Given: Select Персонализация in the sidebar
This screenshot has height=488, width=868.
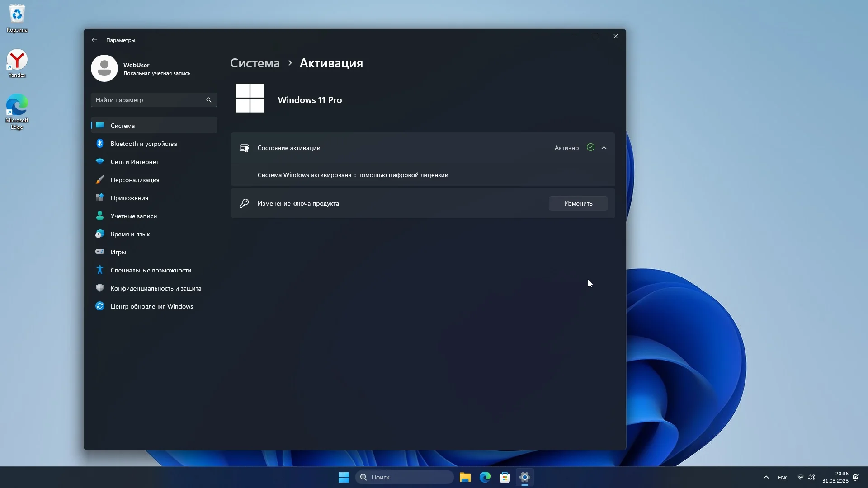Looking at the screenshot, I should click(135, 180).
